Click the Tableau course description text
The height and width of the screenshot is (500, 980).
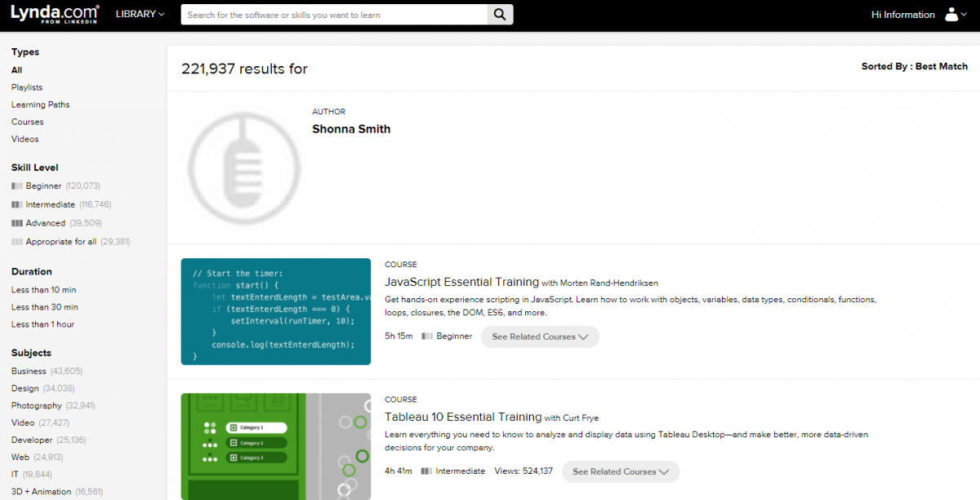626,441
